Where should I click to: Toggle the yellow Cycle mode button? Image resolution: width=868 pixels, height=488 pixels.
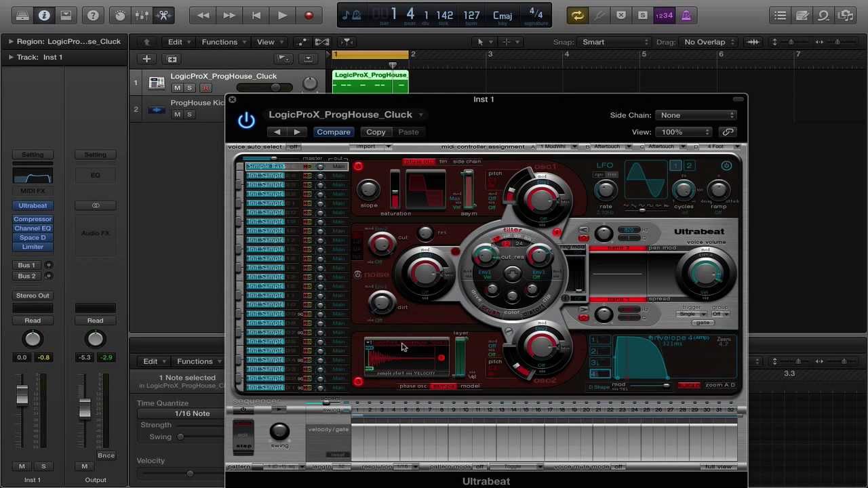tap(577, 15)
